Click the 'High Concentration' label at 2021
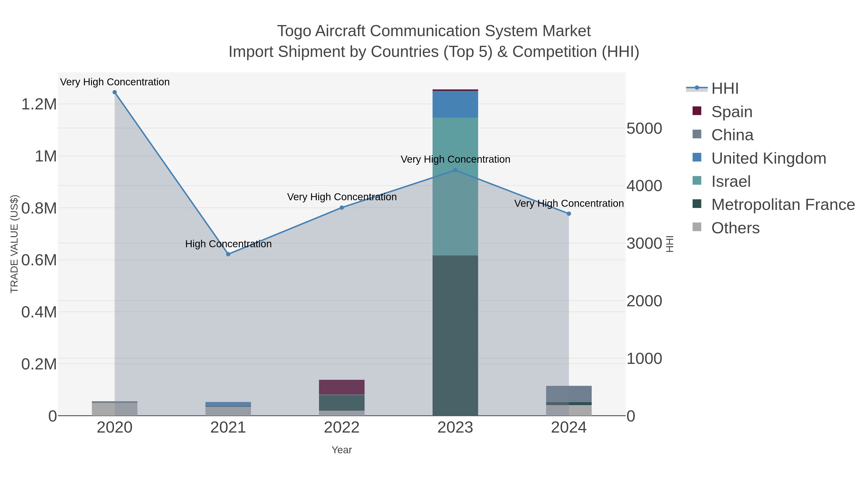 pos(229,244)
